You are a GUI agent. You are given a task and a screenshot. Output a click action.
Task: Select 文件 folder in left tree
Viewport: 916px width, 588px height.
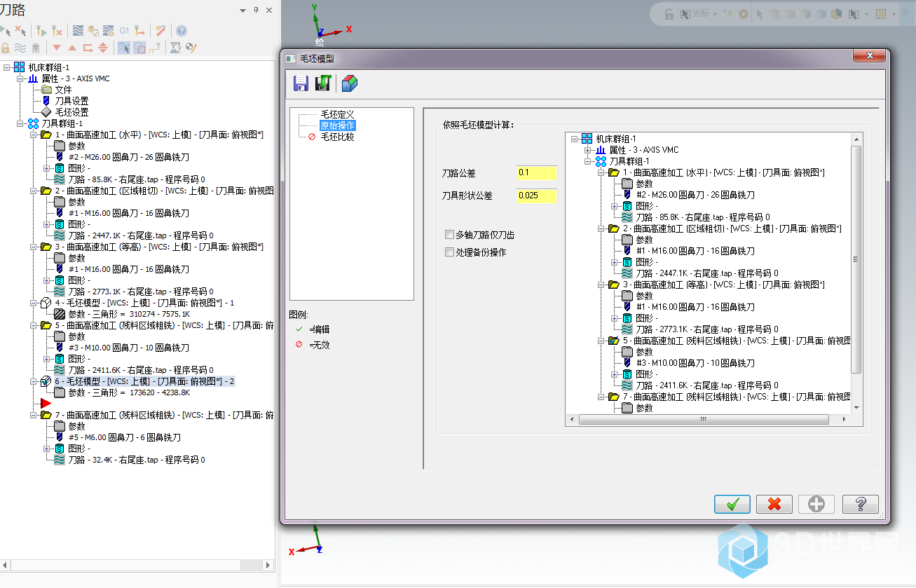(x=63, y=90)
